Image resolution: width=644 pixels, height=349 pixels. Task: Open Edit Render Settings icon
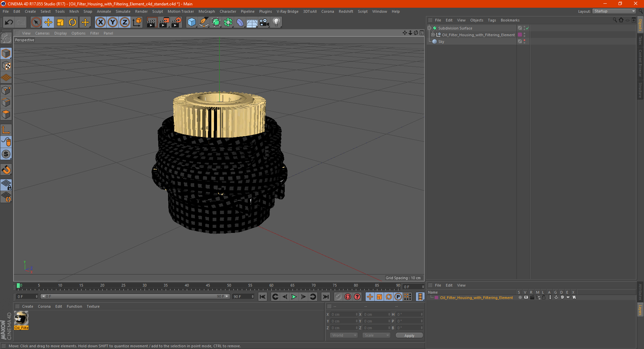tap(176, 22)
